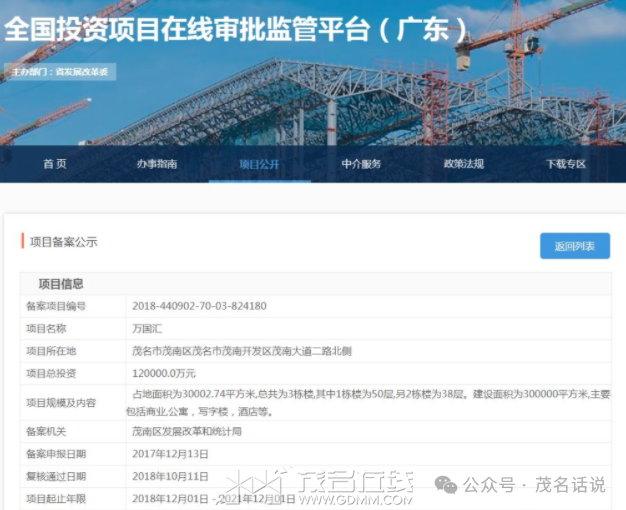Select the 项目公开 tab
This screenshot has height=510, width=626.
click(x=259, y=164)
